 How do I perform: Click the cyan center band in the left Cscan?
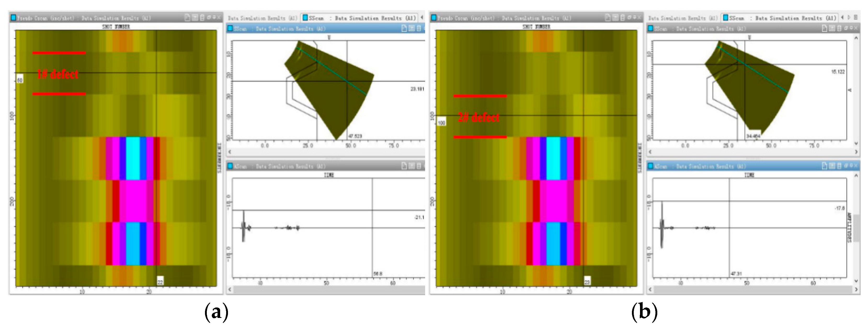point(133,158)
